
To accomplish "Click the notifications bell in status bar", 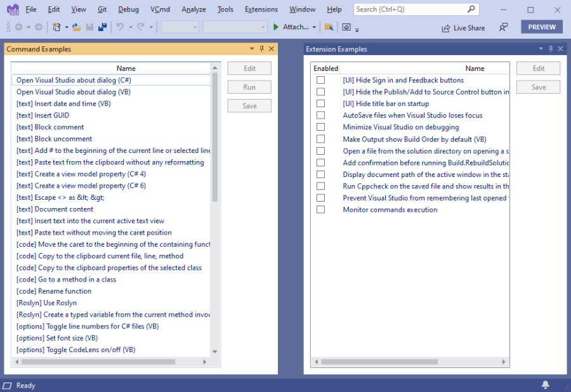I will 545,385.
